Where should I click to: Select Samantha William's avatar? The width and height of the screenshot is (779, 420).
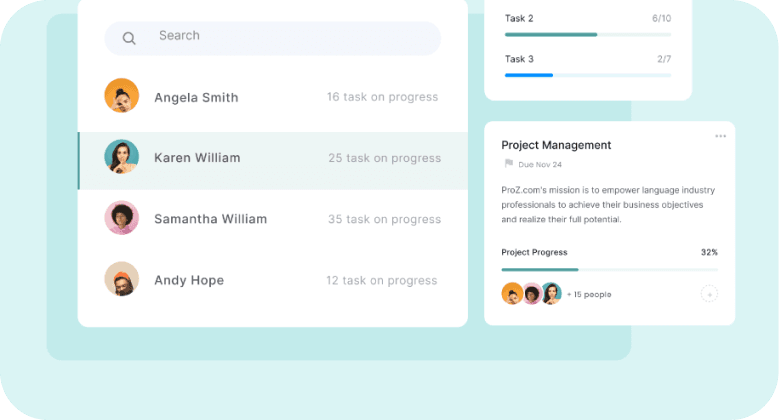coord(121,218)
